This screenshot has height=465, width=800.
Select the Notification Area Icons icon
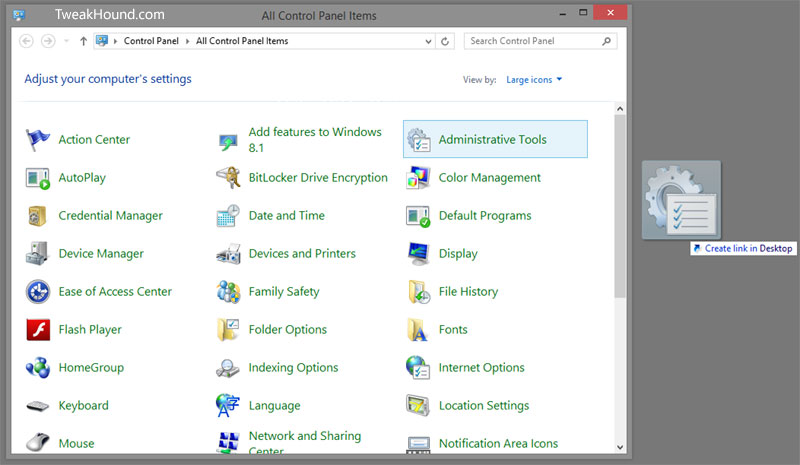(x=418, y=444)
